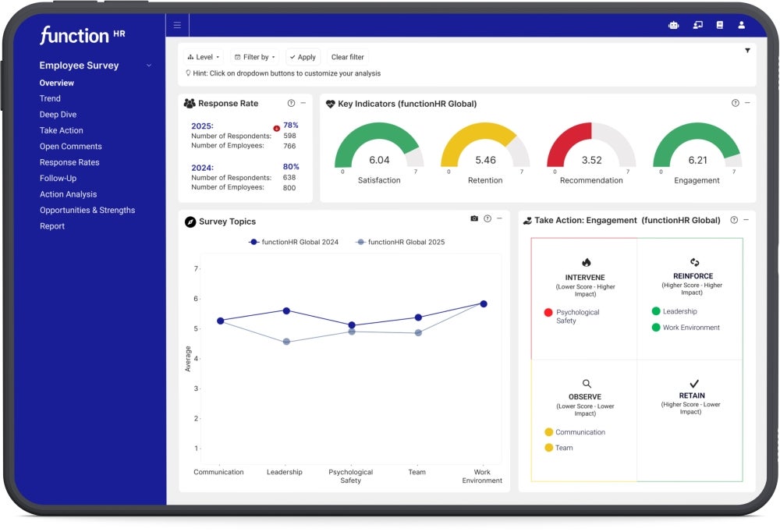Open the Level dropdown
Image resolution: width=780 pixels, height=532 pixels.
coord(204,57)
